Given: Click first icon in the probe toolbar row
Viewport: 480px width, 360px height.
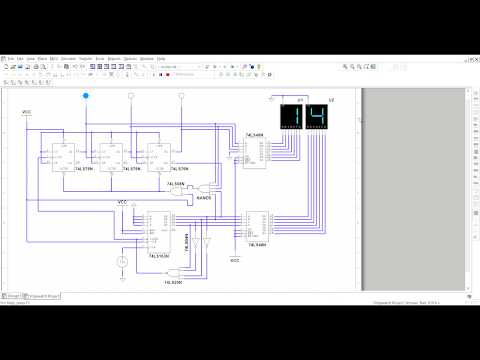Looking at the screenshot, I should [x=6, y=82].
